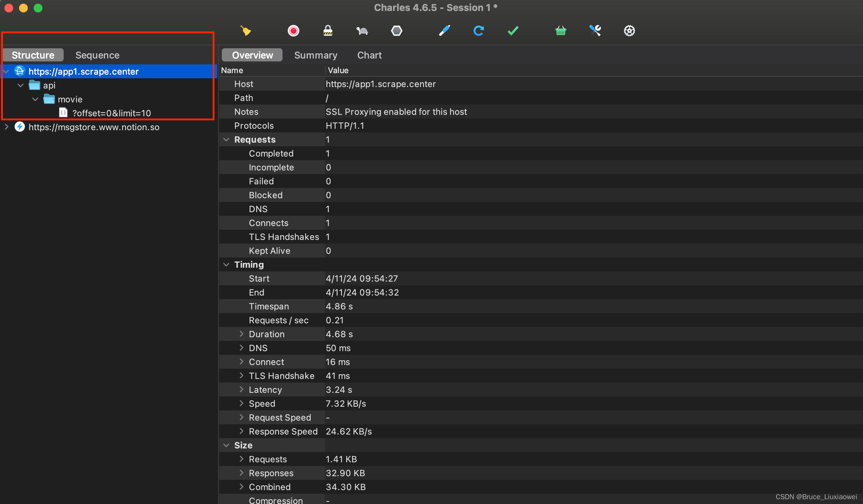Screen dimensions: 863x504
Task: Collapse the Timing section
Action: click(226, 264)
